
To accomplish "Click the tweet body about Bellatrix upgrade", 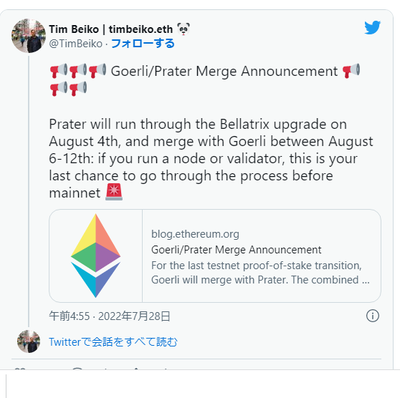I will (211, 158).
